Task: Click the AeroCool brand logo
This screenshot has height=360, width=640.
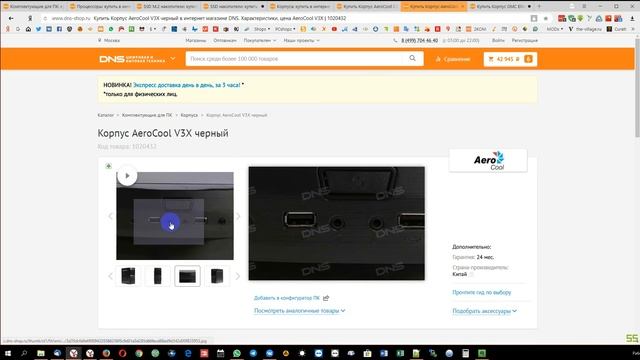Action: (488, 160)
